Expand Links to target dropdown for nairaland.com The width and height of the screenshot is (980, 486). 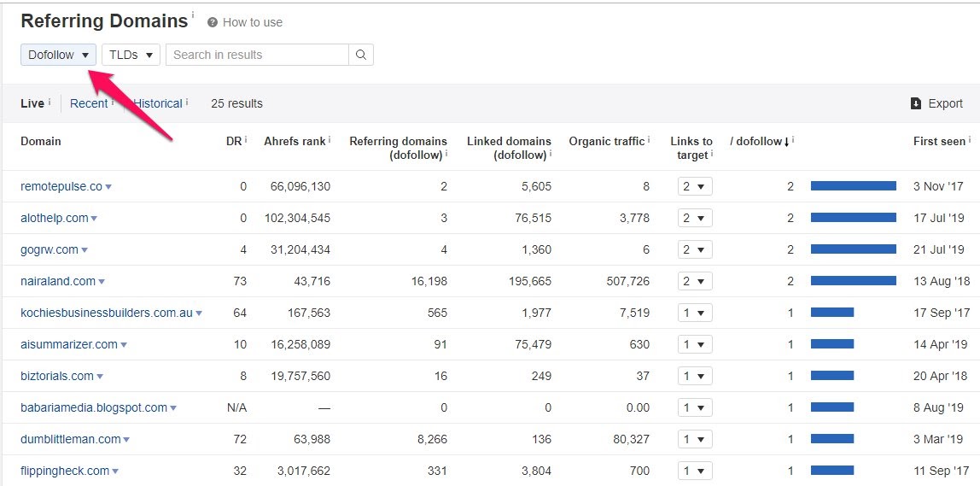pos(695,281)
